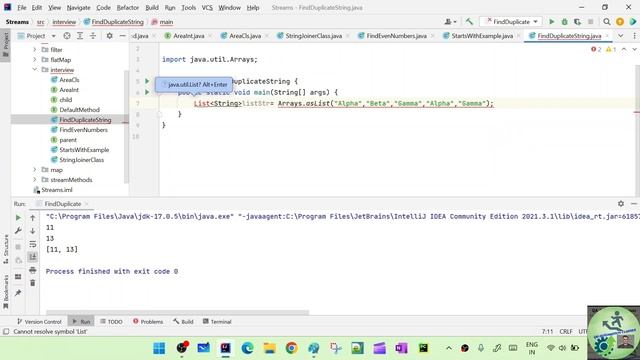Screen dimensions: 640x360
Task: Open Search Everywhere magnifier icon
Action: point(607,22)
